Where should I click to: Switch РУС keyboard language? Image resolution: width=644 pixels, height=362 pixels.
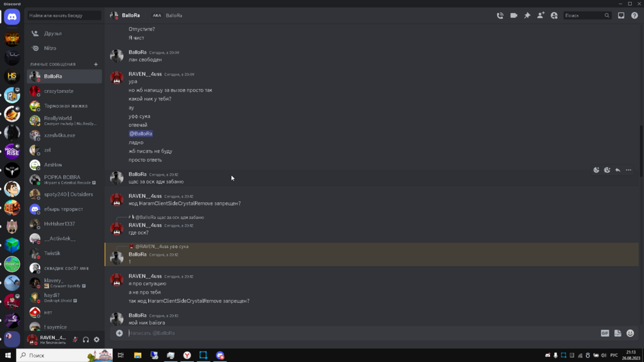tap(614, 356)
